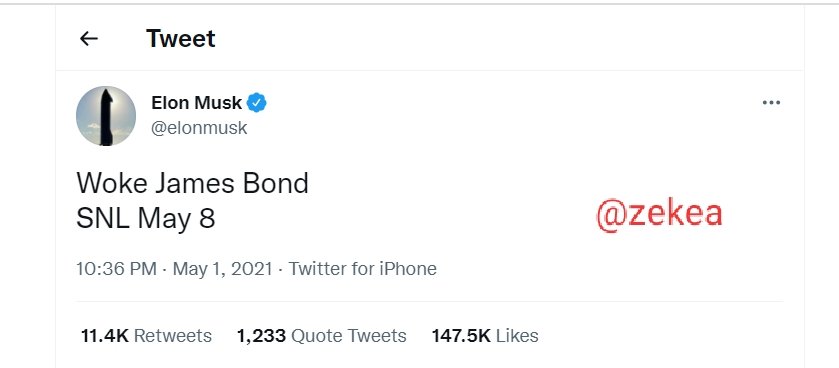Viewport: 839px width, 368px height.
Task: Go back using the left arrow icon
Action: pos(88,39)
